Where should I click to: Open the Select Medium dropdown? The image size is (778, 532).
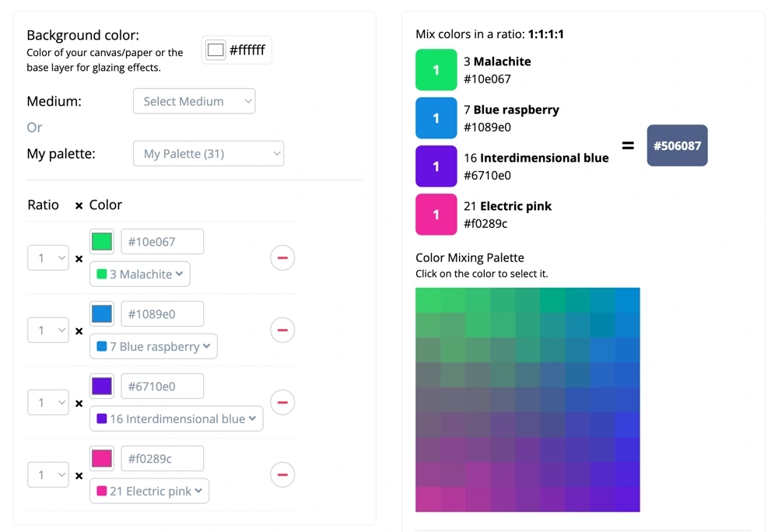194,101
